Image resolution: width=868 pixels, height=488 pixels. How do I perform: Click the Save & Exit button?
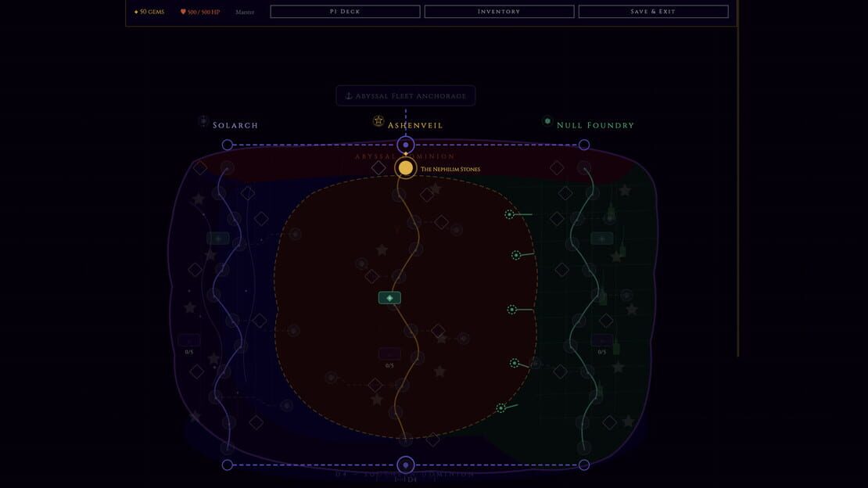(x=653, y=12)
